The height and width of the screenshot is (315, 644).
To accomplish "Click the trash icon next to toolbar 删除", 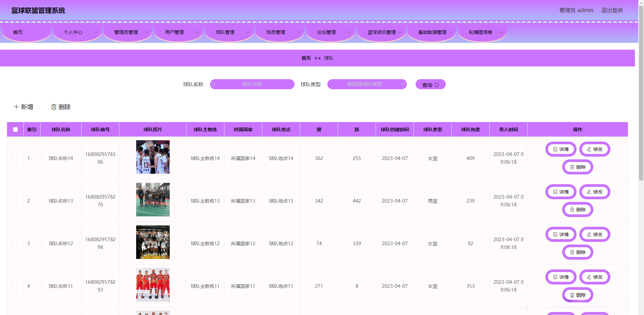I will click(54, 107).
